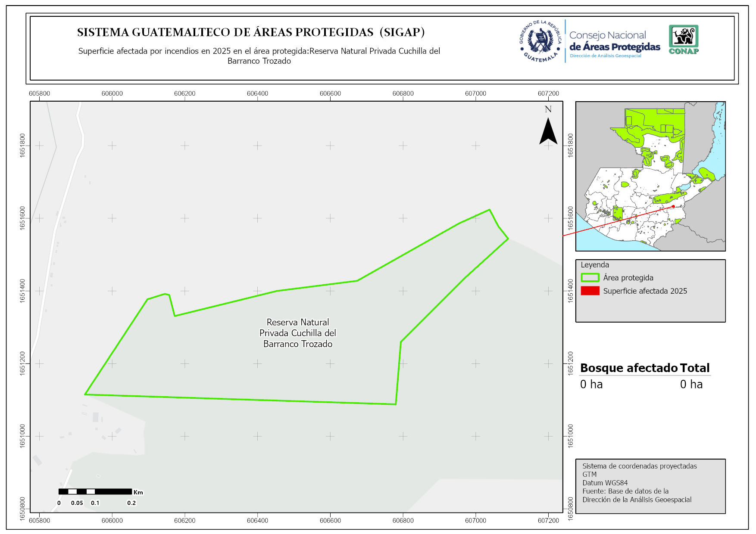Select the green Área protegida legend symbol
Screen dimensions: 756x534
click(x=590, y=278)
